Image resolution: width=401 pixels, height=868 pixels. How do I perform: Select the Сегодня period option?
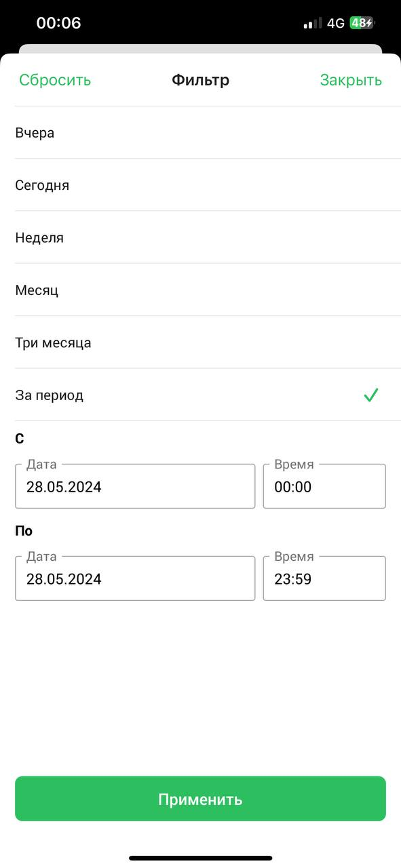click(x=200, y=185)
